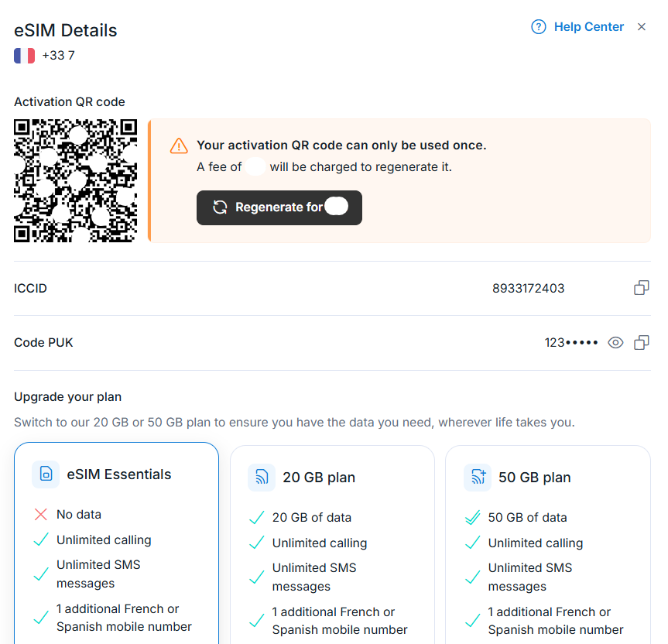Click the double checkmark for 50 GB of data
The image size is (668, 644).
(472, 518)
